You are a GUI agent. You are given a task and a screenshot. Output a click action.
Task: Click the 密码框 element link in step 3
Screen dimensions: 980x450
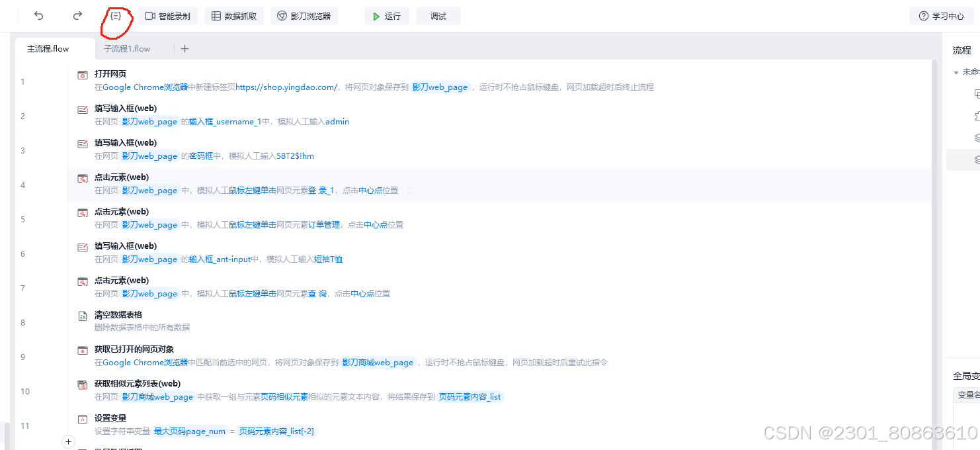click(x=201, y=156)
